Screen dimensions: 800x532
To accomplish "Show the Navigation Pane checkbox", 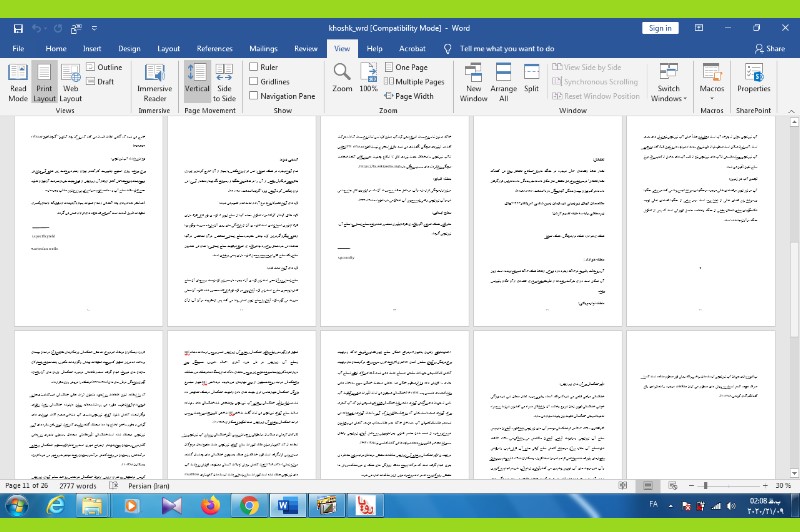I will (x=254, y=96).
